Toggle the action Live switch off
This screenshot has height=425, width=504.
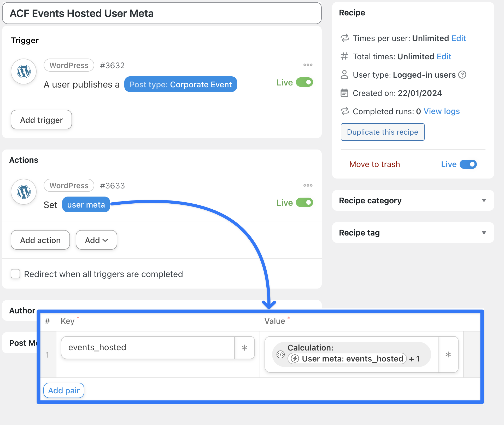tap(304, 203)
